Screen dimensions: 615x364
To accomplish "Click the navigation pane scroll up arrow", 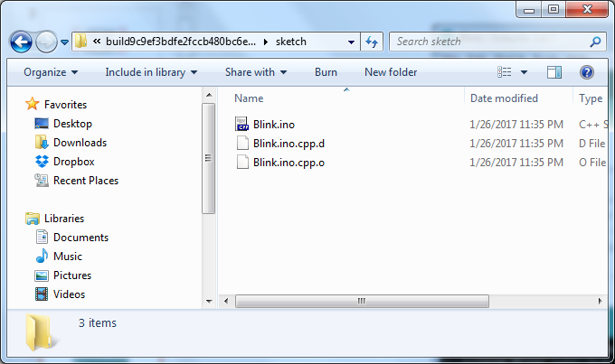I will tap(209, 95).
